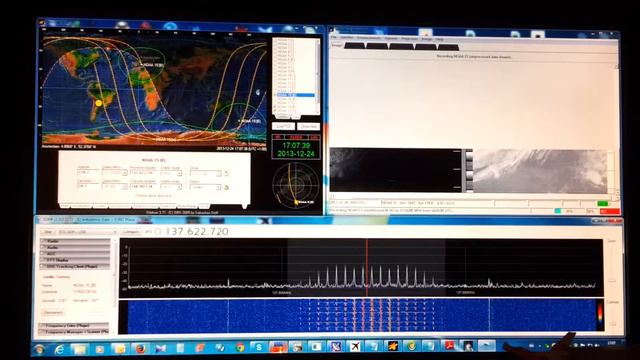Screen dimensions: 640x360
Task: Click inside the blue waterfall display
Action: tap(361, 316)
